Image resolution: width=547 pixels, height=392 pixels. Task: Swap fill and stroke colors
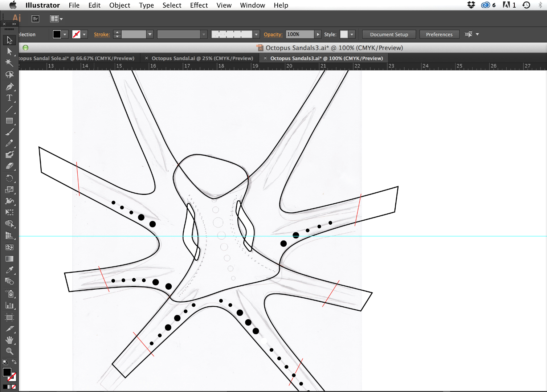click(x=14, y=362)
